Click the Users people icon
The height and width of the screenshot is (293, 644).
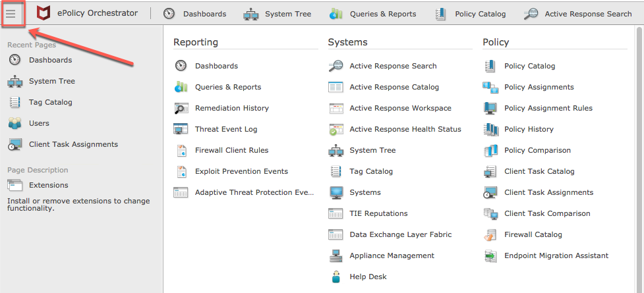[x=15, y=123]
